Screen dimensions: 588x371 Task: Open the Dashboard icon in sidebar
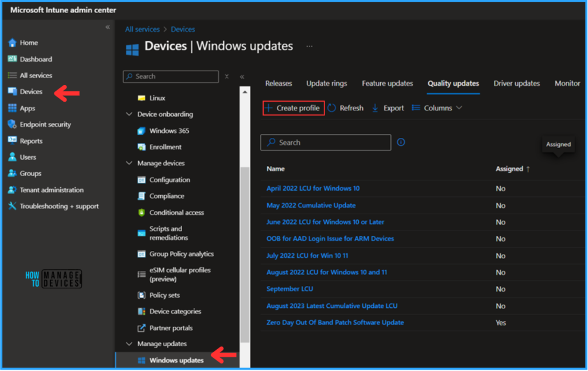click(13, 59)
